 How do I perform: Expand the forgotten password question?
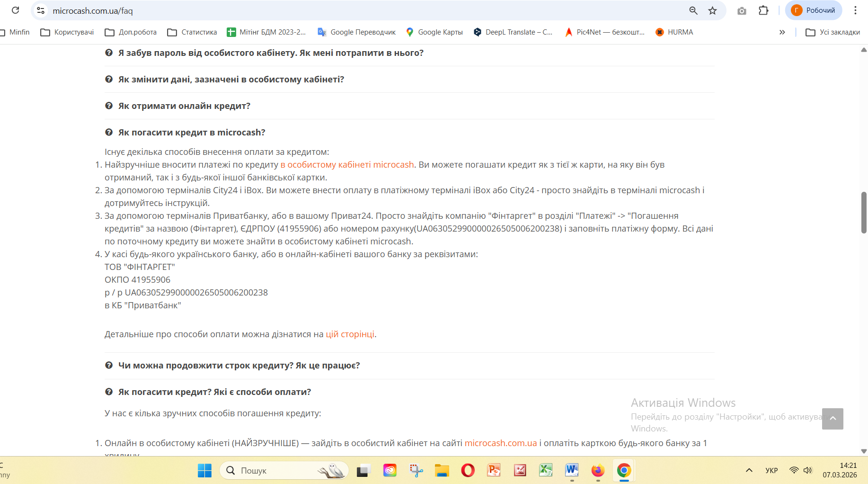tap(271, 53)
